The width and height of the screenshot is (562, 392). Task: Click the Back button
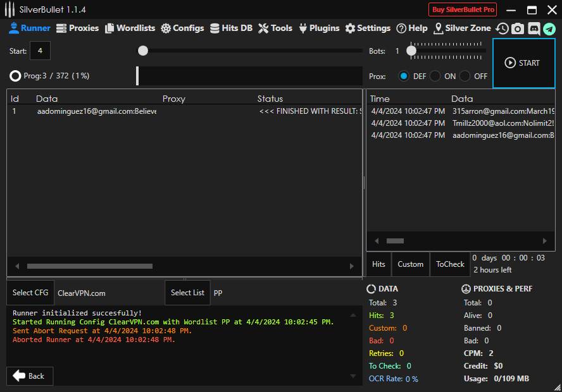(30, 376)
